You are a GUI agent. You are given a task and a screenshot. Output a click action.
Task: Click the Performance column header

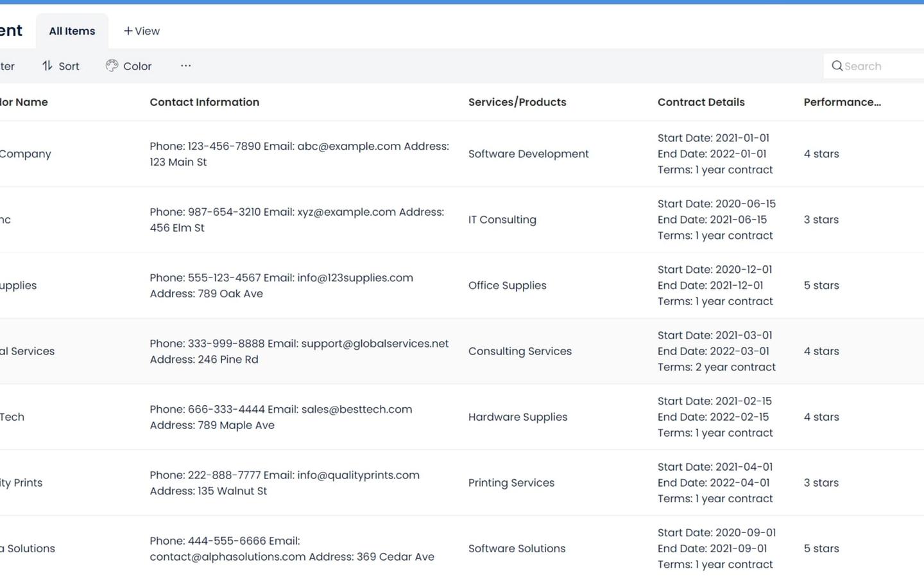pyautogui.click(x=843, y=102)
